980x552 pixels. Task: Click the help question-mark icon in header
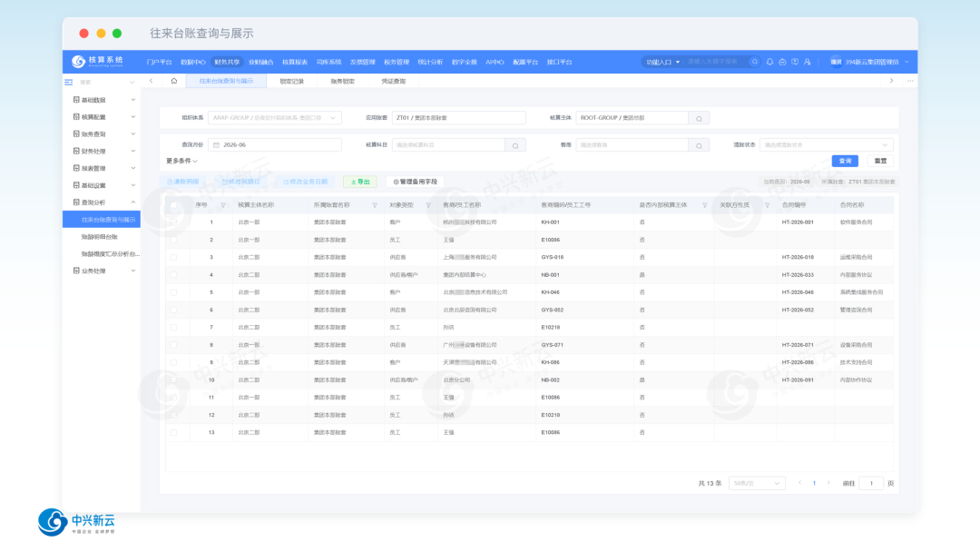pos(794,62)
